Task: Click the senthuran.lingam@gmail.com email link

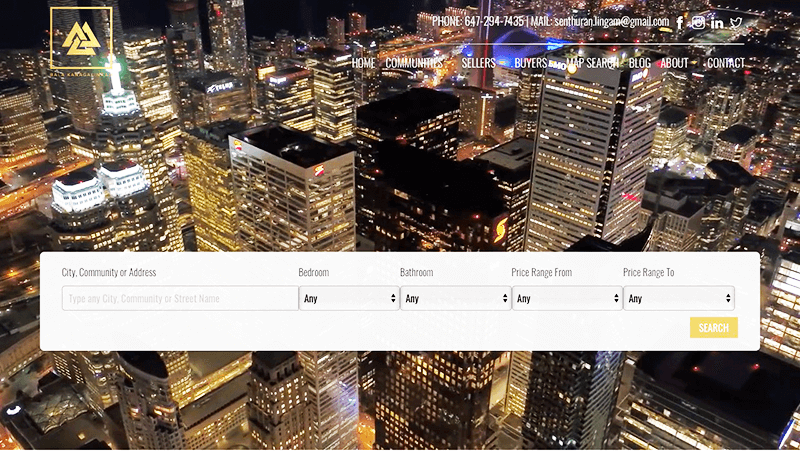Action: point(611,21)
